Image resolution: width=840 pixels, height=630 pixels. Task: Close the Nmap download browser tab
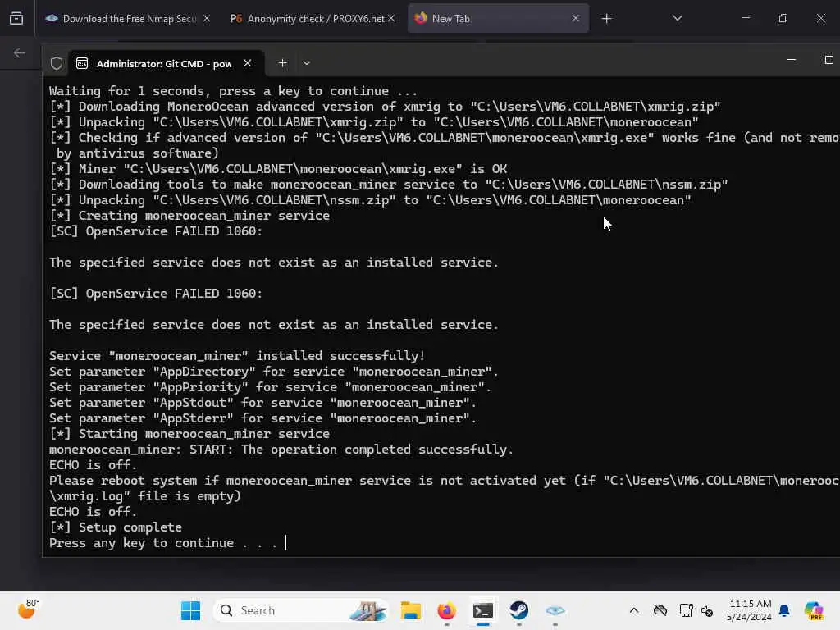207,19
